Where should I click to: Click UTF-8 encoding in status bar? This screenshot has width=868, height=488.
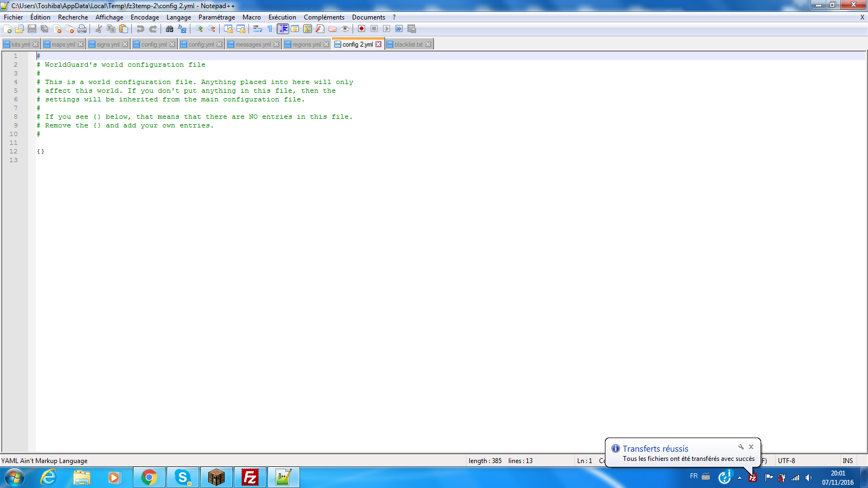pyautogui.click(x=787, y=461)
